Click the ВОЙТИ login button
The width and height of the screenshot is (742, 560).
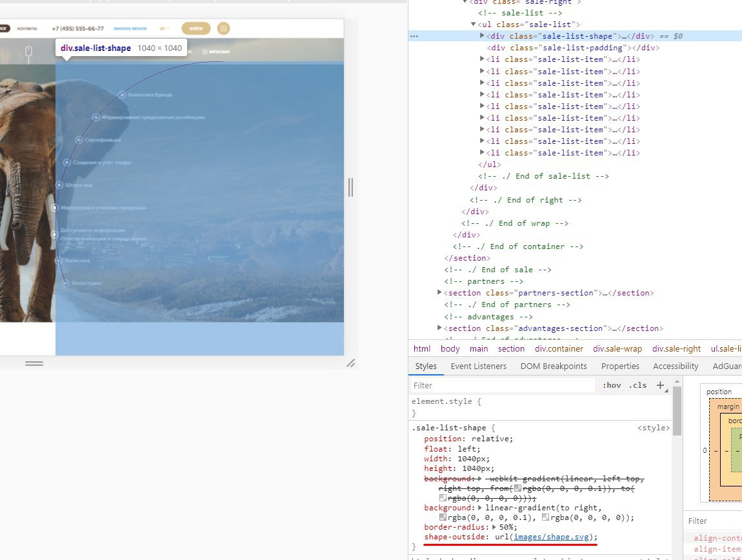pos(196,28)
